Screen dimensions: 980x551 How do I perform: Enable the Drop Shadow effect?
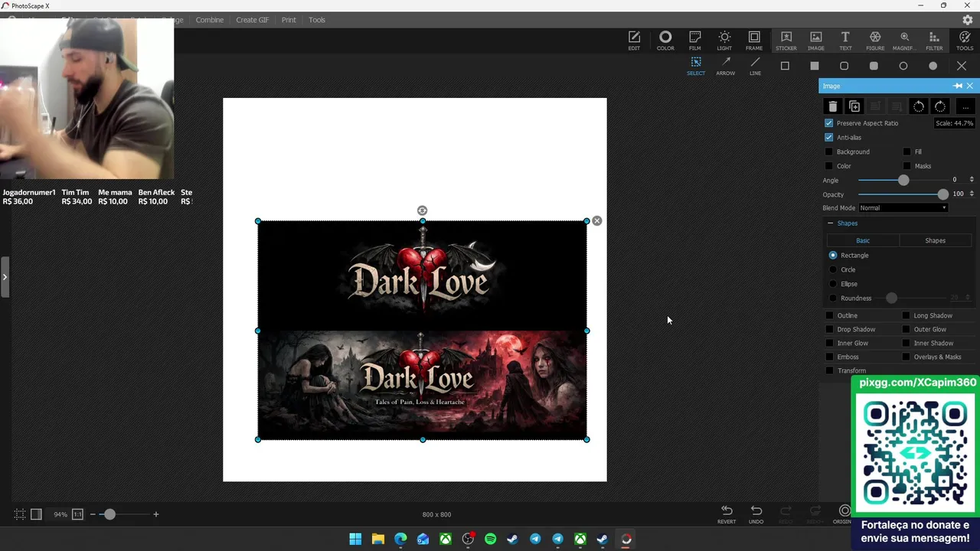point(830,329)
